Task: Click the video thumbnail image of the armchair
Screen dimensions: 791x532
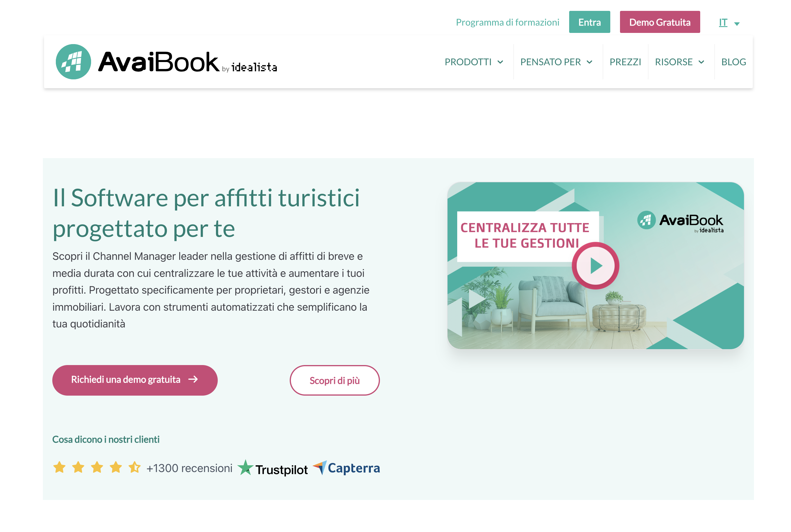Action: (595, 266)
